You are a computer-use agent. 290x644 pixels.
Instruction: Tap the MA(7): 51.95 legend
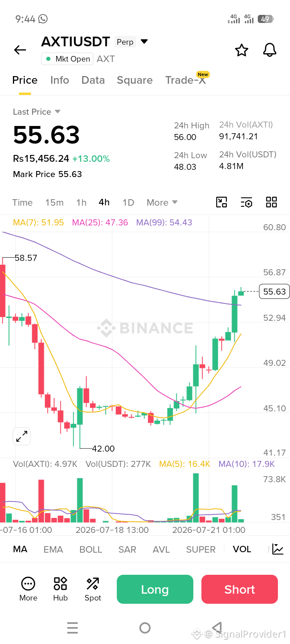[x=38, y=222]
